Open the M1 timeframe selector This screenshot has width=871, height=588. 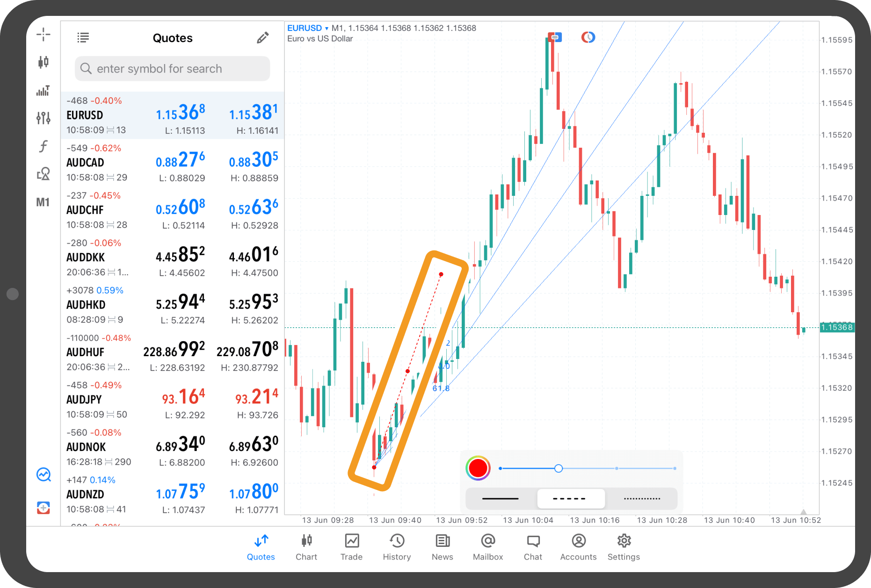coord(43,202)
